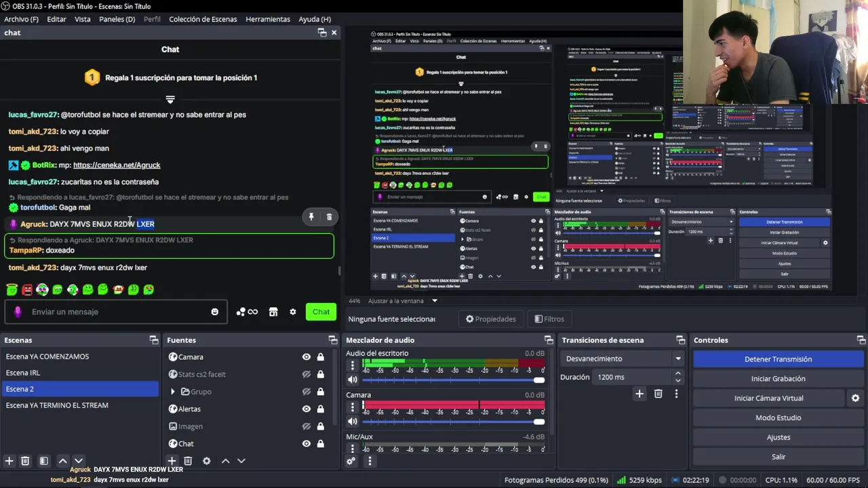Click Iniciar Grabación button

pyautogui.click(x=778, y=379)
